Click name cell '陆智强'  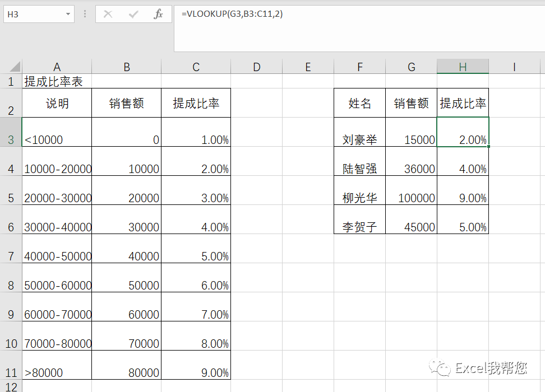(x=360, y=161)
